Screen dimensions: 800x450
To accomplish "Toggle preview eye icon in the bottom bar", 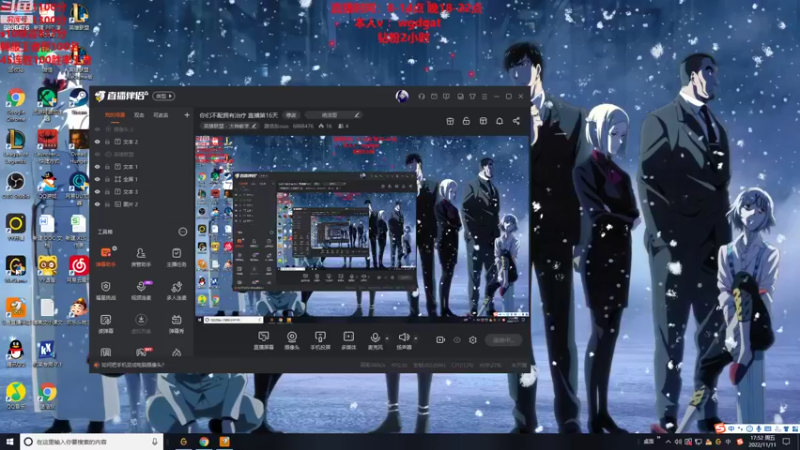I will tap(457, 340).
